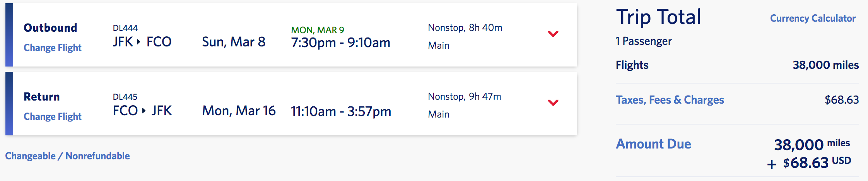Open the Changeable / Nonrefundable policy link
The height and width of the screenshot is (181, 868).
click(x=67, y=156)
